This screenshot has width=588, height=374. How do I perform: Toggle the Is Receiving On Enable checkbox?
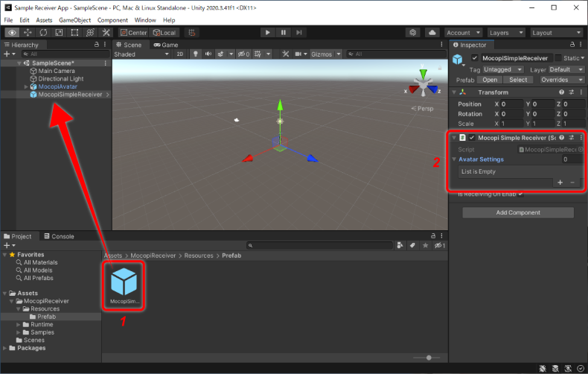(x=520, y=194)
